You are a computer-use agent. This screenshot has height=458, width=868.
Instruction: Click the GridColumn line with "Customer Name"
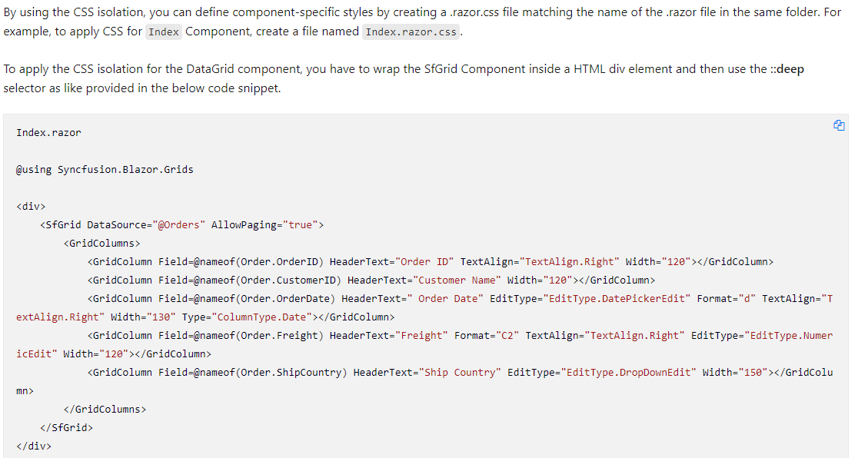tap(371, 280)
